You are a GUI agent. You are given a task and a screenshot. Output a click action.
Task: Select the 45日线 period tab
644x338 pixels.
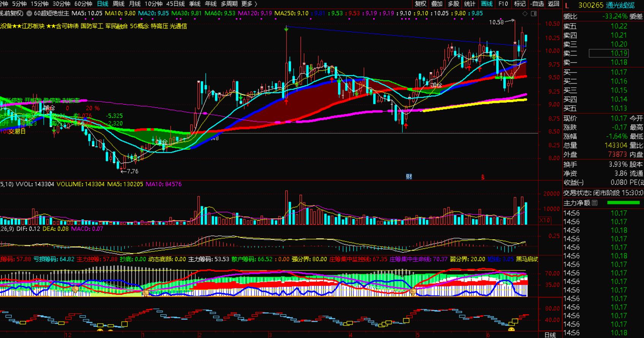click(176, 4)
